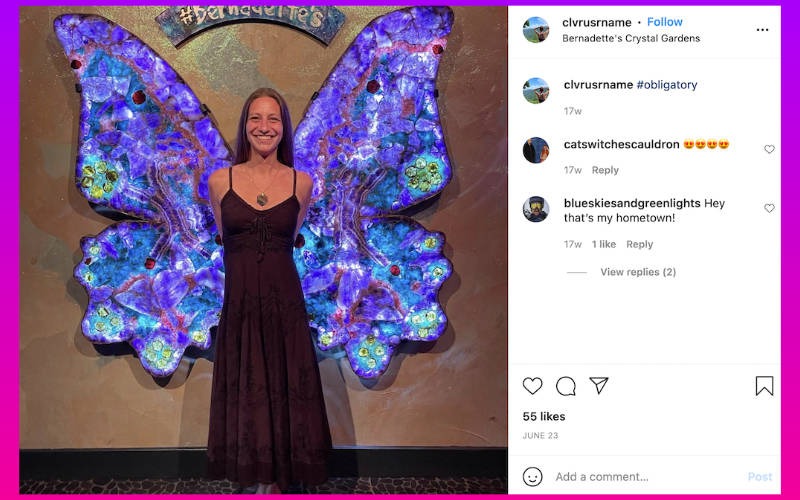Image resolution: width=800 pixels, height=500 pixels.
Task: Like the post with the heart icon
Action: pos(532,386)
